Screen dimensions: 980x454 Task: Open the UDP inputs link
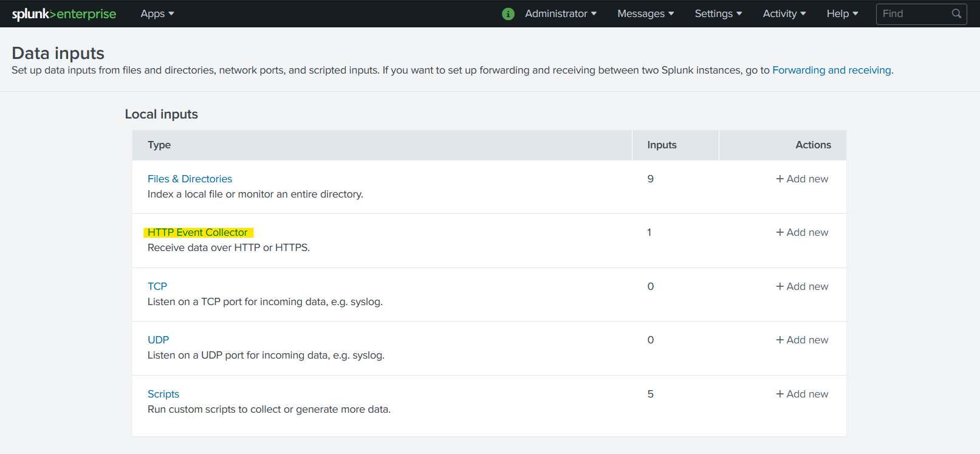(158, 340)
